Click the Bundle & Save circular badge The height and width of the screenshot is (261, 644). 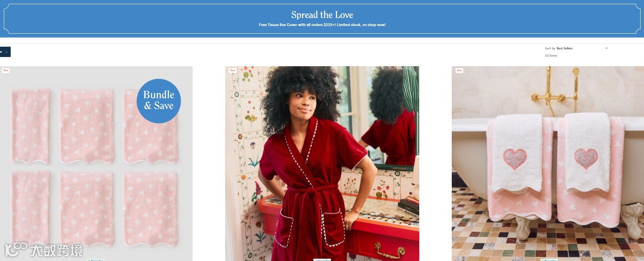159,101
